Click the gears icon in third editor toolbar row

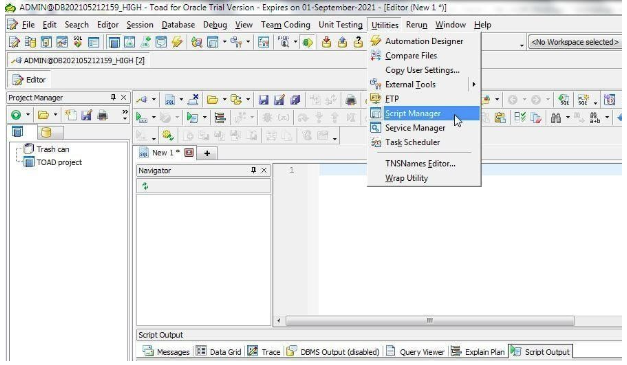168,136
